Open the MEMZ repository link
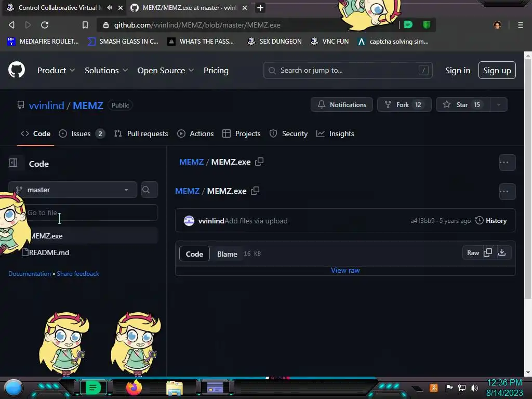 pyautogui.click(x=88, y=105)
